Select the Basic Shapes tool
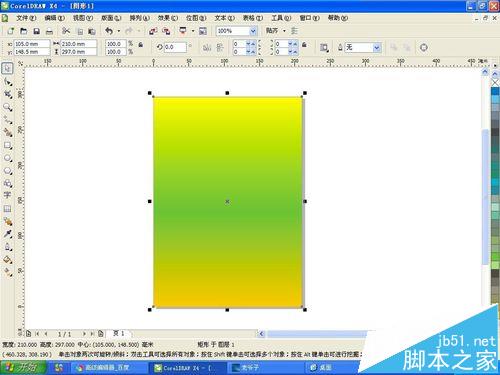The width and height of the screenshot is (500, 375). point(8,183)
